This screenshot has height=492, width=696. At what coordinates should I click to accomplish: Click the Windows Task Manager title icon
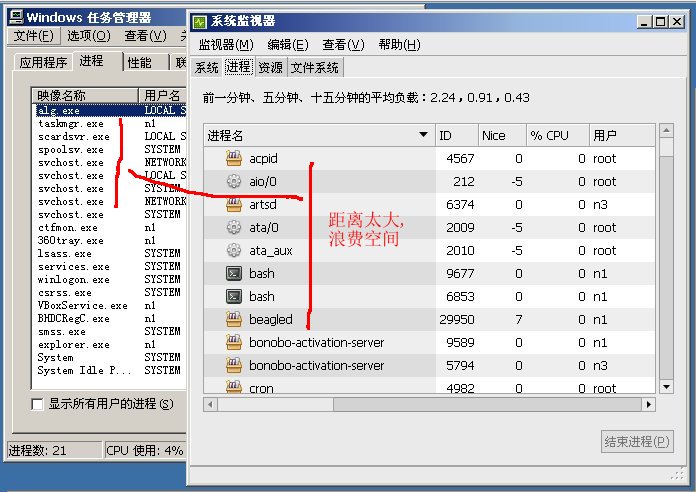[16, 17]
